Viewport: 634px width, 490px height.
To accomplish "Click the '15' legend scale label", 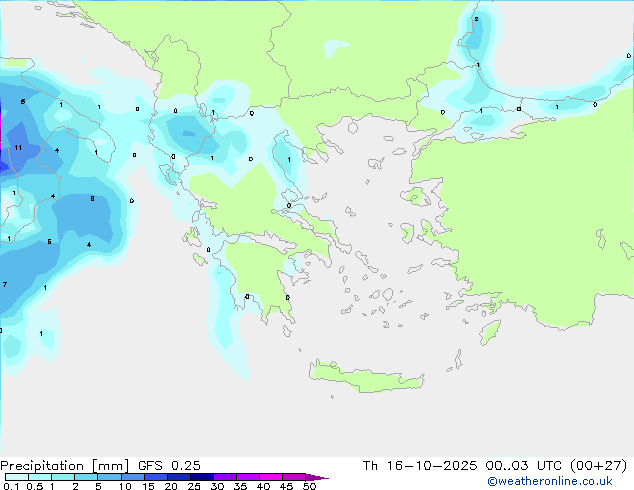I will [148, 486].
